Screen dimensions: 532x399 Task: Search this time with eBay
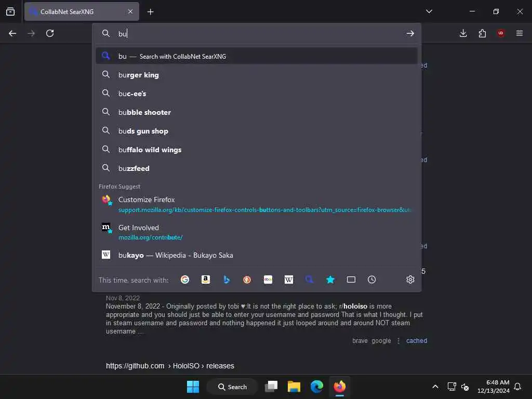pos(268,280)
